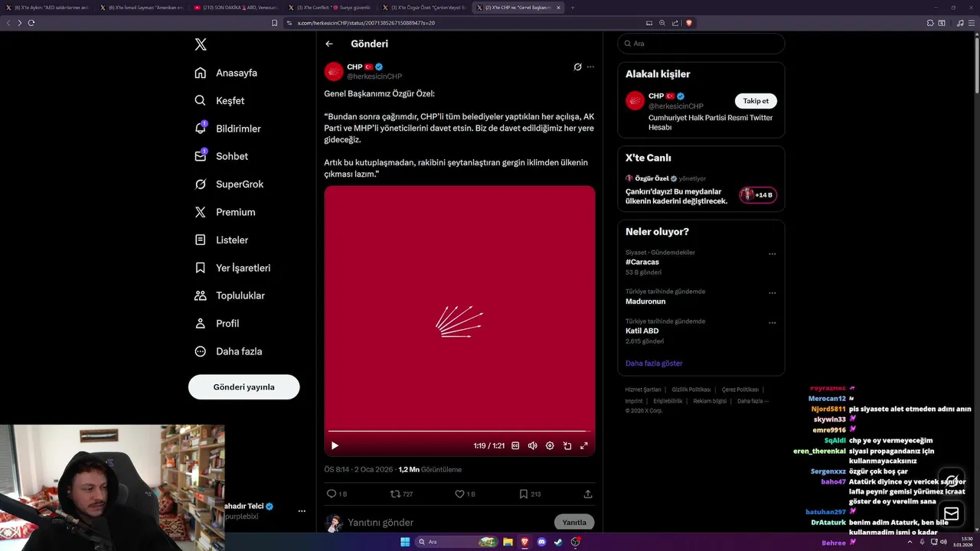Expand the footer Daha fazla link

pyautogui.click(x=752, y=401)
